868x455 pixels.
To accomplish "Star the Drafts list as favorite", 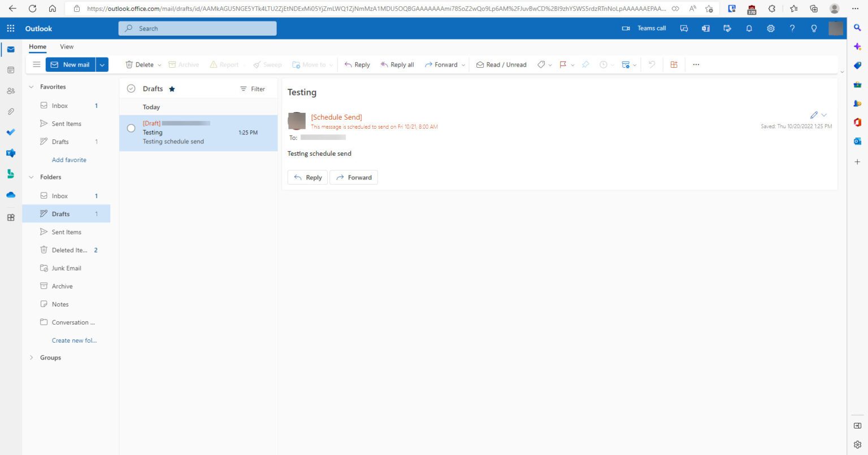I will 172,89.
